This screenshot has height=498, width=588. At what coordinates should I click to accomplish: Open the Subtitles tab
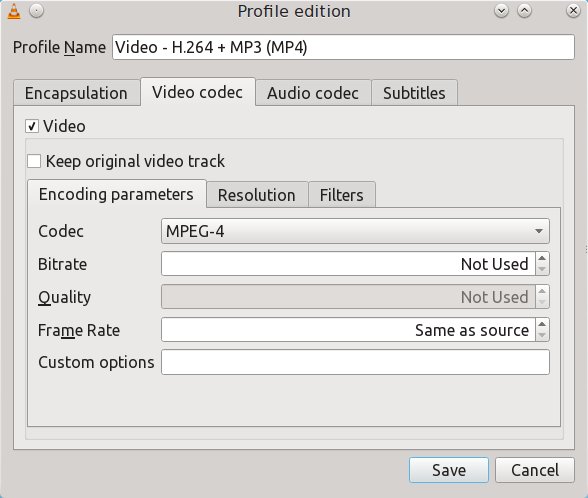click(x=414, y=93)
